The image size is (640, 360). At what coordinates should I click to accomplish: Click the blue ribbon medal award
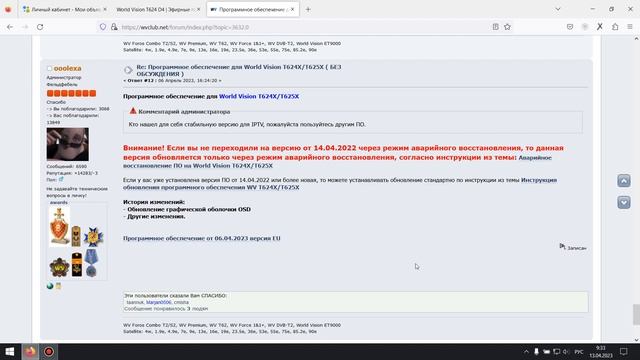[x=91, y=263]
